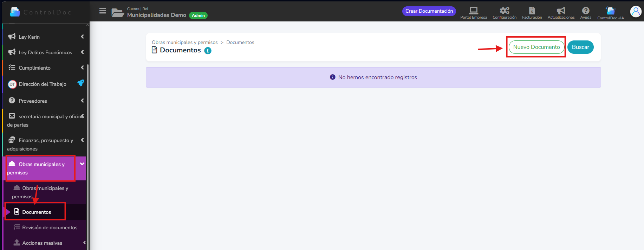Click the Ley Delitos Económicos megaphone icon
This screenshot has height=250, width=644.
point(12,52)
